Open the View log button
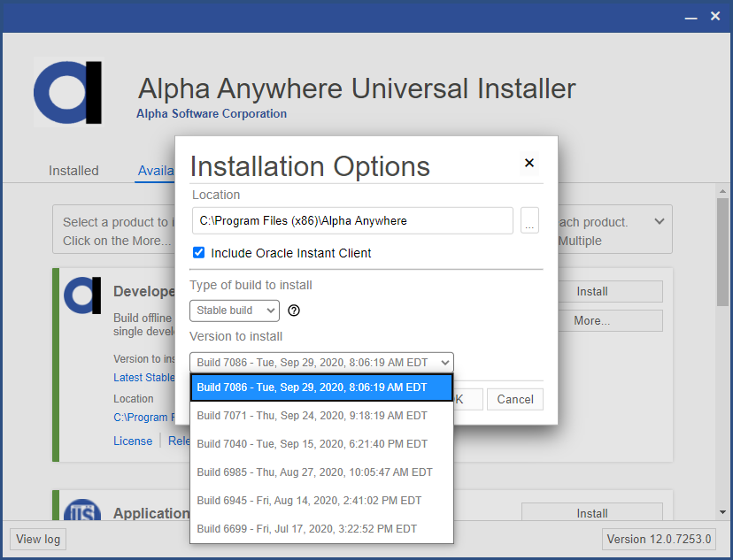Viewport: 733px width, 560px height. (x=38, y=539)
